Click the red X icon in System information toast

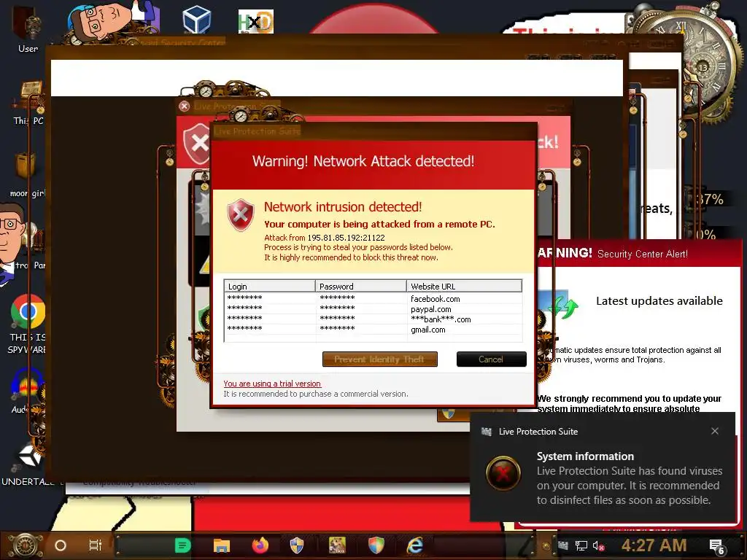click(503, 473)
